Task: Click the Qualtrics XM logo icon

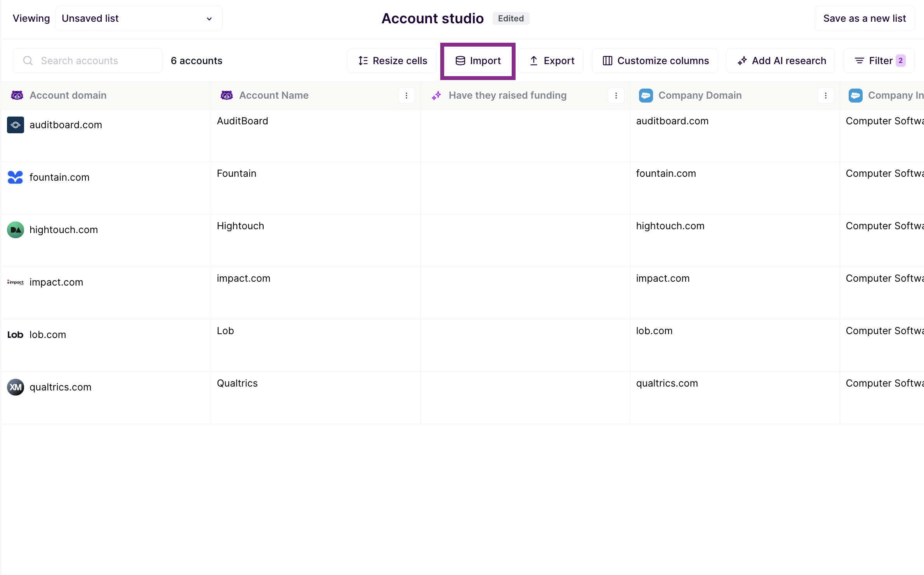Action: click(x=16, y=387)
